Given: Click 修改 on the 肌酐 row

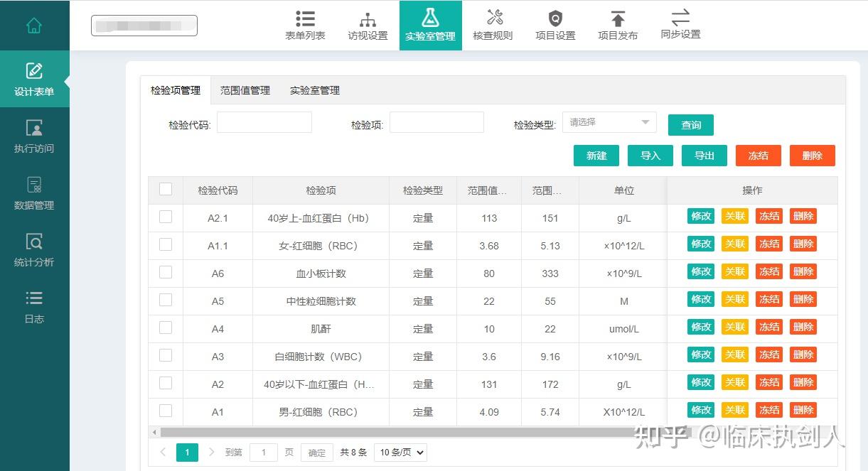Looking at the screenshot, I should pos(700,327).
